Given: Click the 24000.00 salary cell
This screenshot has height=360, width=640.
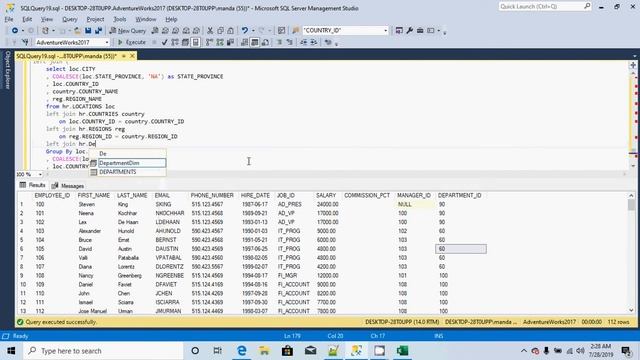Looking at the screenshot, I should tap(327, 204).
